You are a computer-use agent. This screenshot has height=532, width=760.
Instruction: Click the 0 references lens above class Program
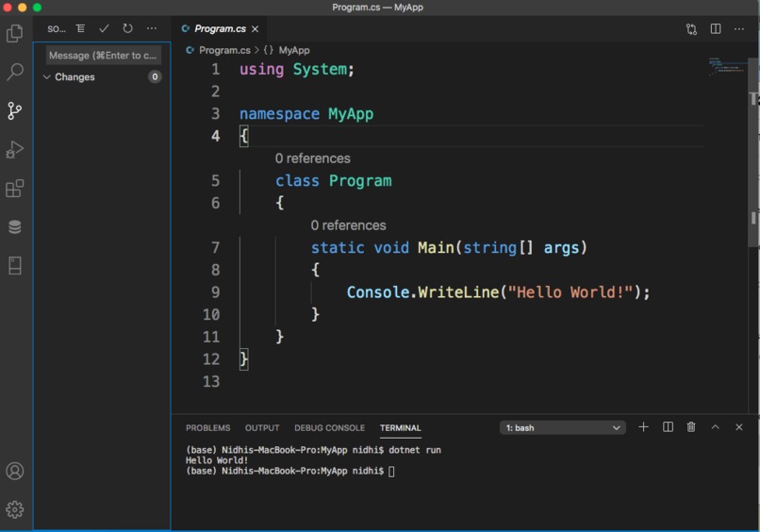coord(313,158)
